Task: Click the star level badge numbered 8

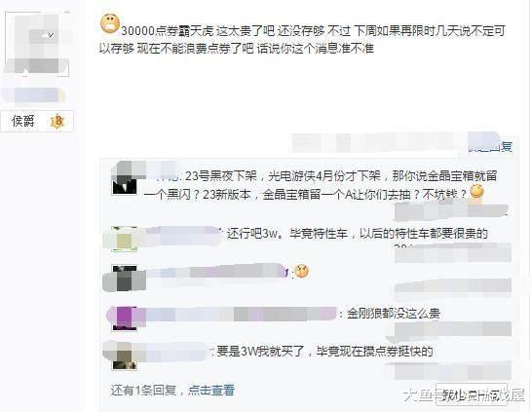Action: pos(57,121)
